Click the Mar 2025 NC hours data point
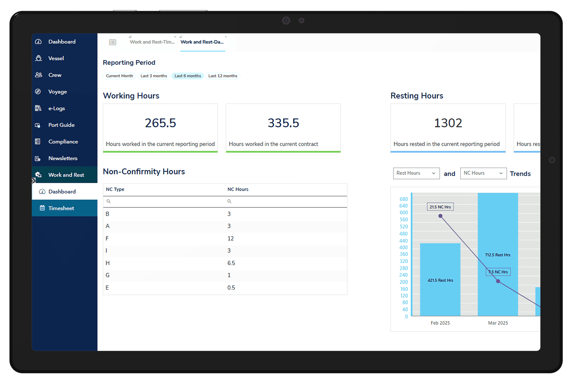Image resolution: width=577 pixels, height=392 pixels. 498,281
